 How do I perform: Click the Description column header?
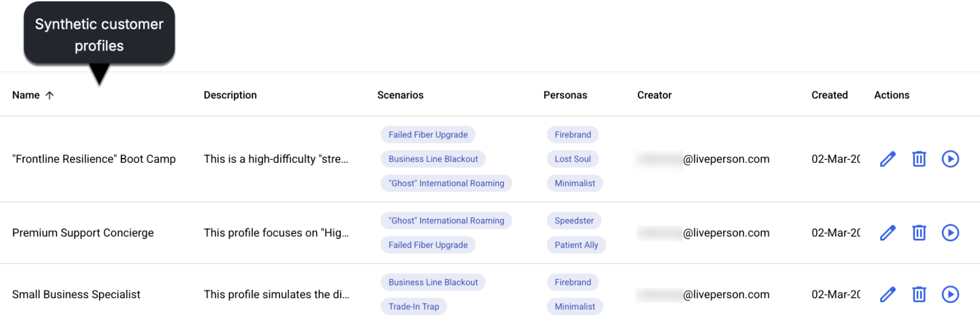230,95
